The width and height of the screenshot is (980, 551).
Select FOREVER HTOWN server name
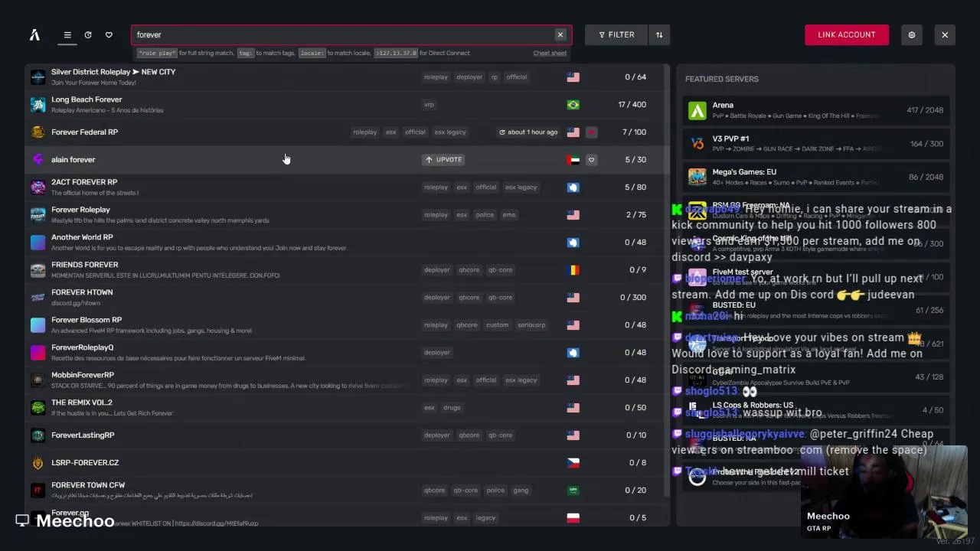(x=82, y=292)
